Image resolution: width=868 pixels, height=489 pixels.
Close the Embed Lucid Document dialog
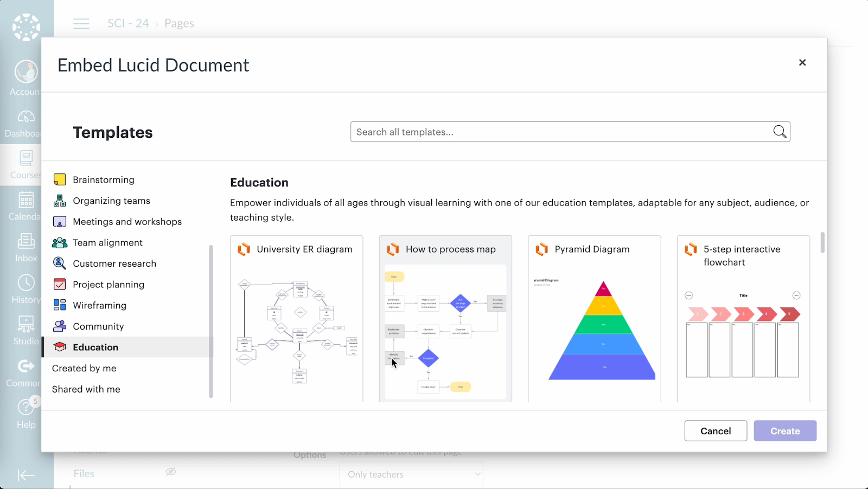pos(802,62)
